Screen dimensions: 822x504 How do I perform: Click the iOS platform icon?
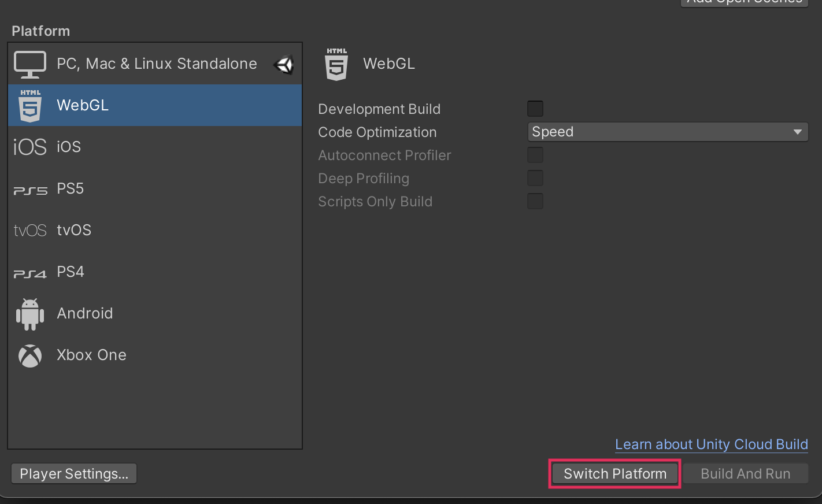[30, 147]
